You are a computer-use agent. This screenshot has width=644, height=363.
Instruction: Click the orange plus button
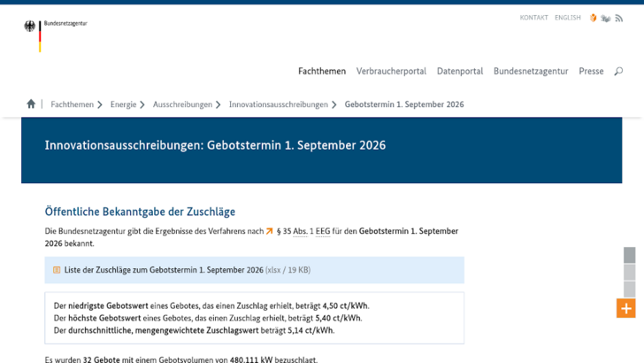[625, 308]
